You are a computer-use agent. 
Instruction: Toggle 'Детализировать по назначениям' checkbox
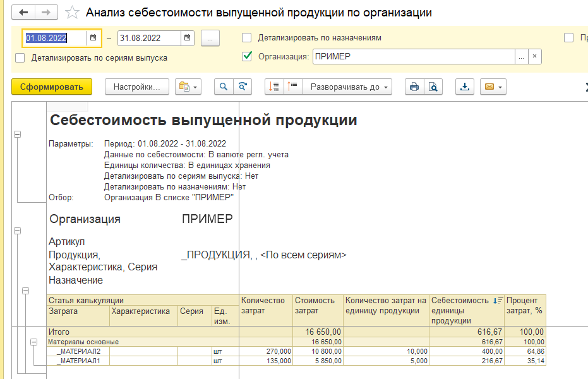point(247,38)
